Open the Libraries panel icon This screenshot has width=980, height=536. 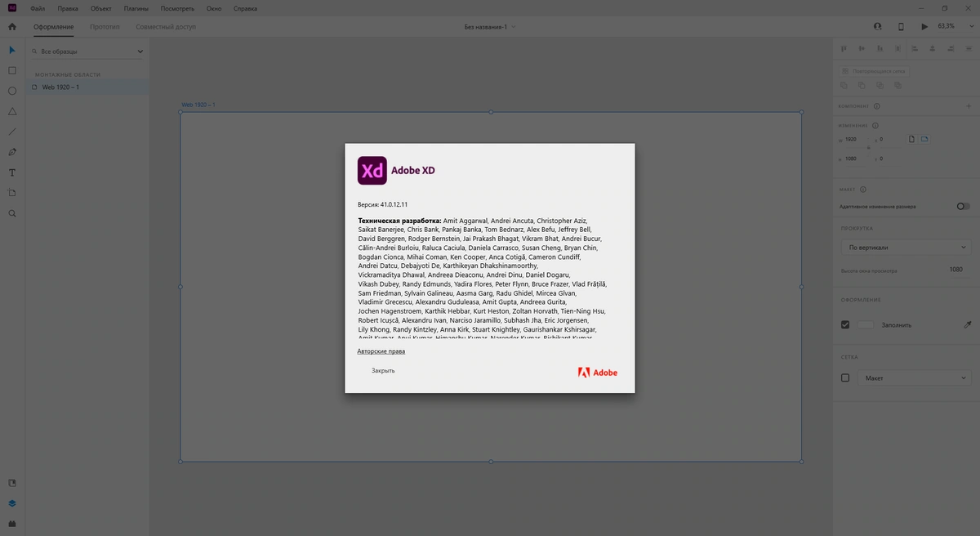12,483
